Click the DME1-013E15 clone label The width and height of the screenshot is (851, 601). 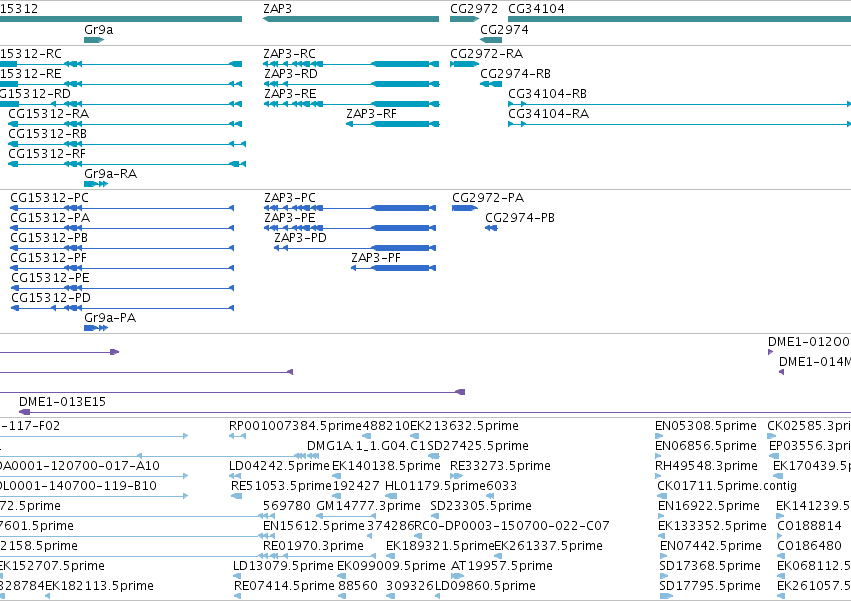click(x=62, y=402)
